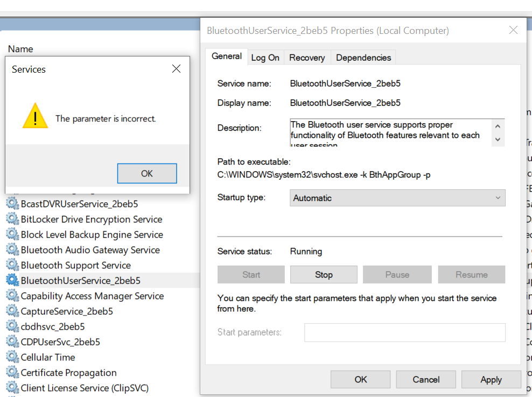Screen dimensions: 532x397
Task: Apply the service property changes
Action: [491, 379]
